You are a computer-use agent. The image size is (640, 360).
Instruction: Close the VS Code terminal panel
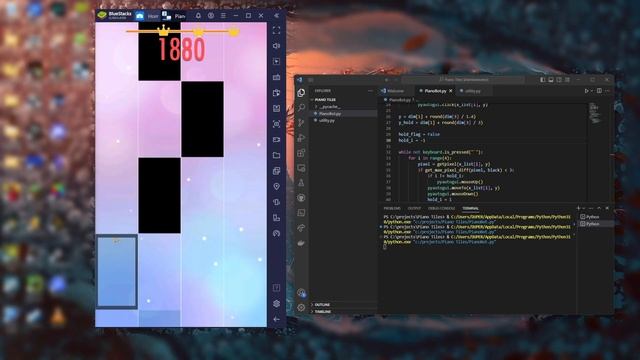coord(607,208)
